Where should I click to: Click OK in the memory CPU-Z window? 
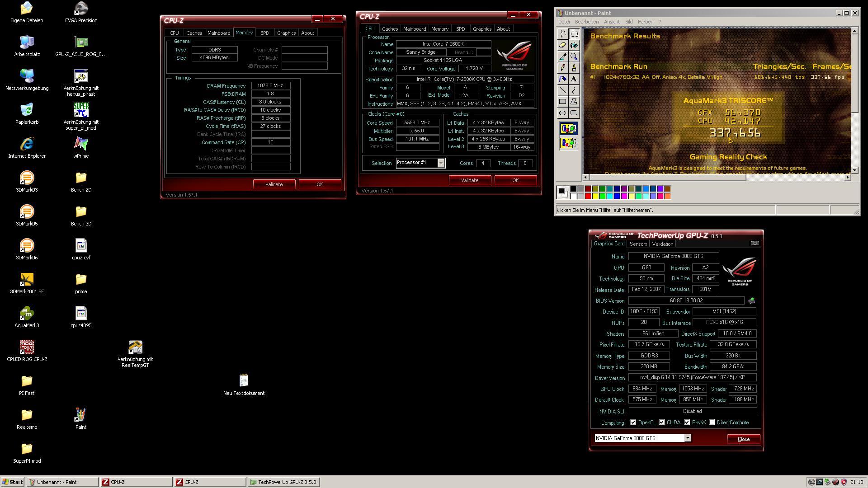coord(320,184)
